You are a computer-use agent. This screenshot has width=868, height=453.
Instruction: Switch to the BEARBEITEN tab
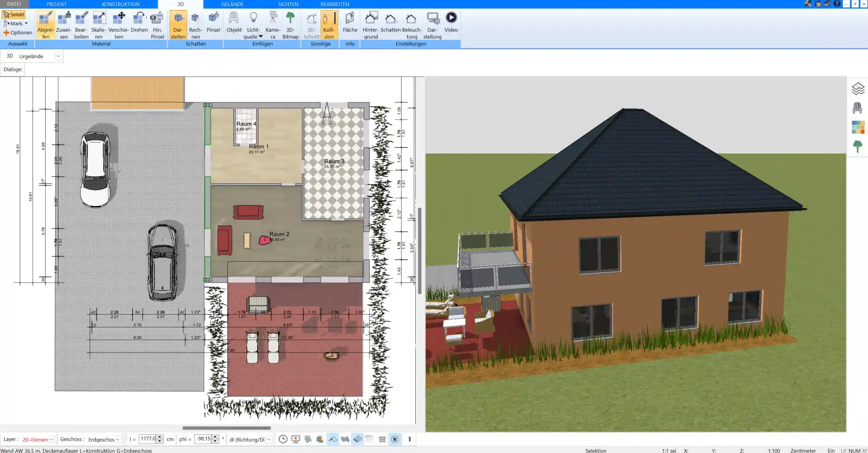335,4
